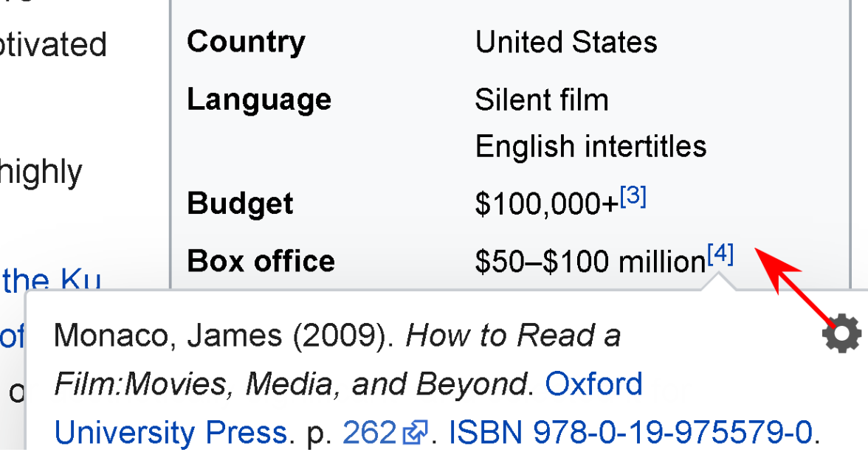Open citation [4] beside Box office
Screen dimensions: 868x466
pos(720,255)
